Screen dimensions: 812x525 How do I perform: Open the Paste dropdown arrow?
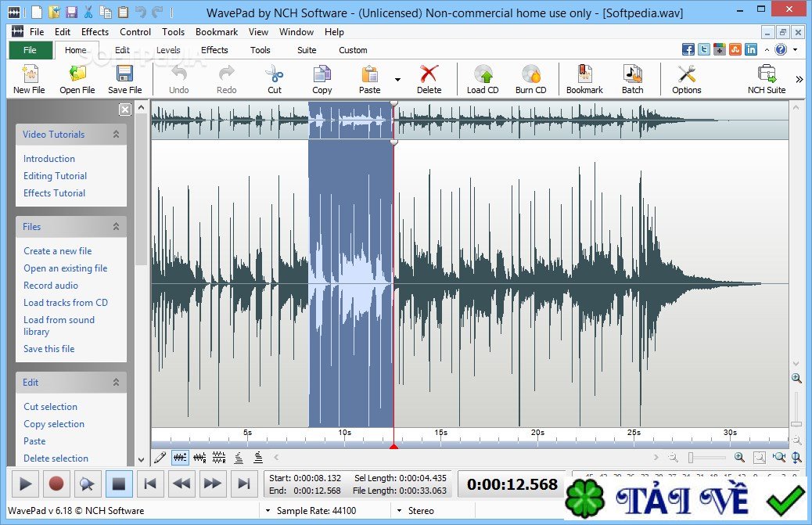pyautogui.click(x=397, y=80)
